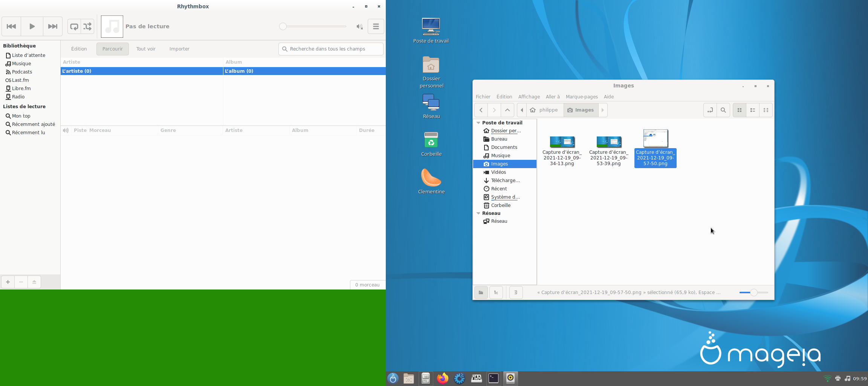Sort tracks by the Genre column header
Viewport: 868px width, 386px height.
click(190, 130)
